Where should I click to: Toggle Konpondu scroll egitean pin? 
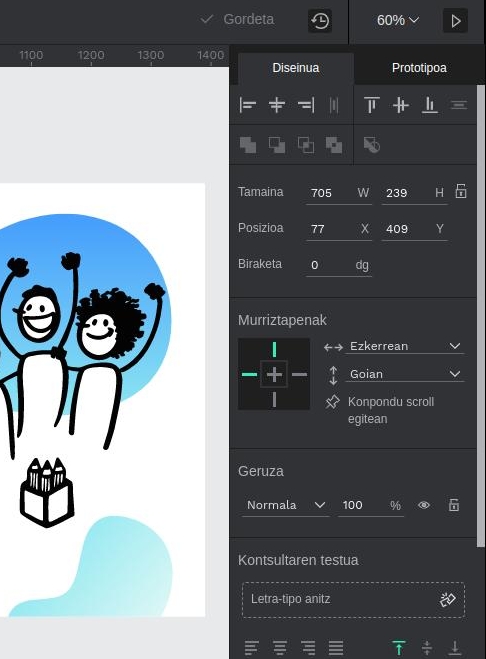click(332, 402)
